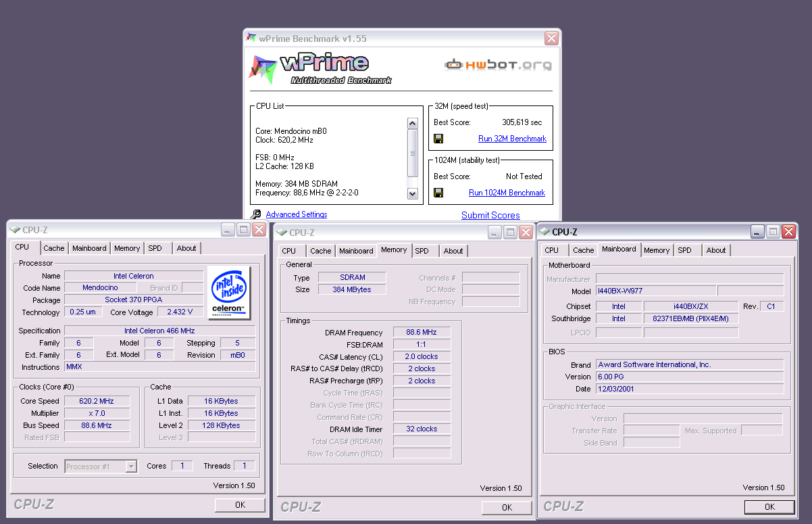Click the save icon beside Run 32M Benchmark
This screenshot has width=812, height=524.
tap(438, 139)
